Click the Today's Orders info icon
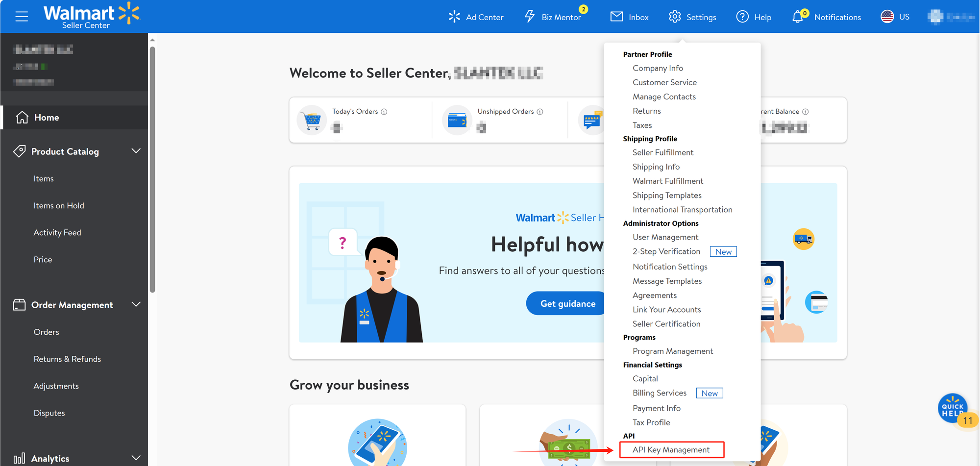This screenshot has height=466, width=980. point(384,112)
